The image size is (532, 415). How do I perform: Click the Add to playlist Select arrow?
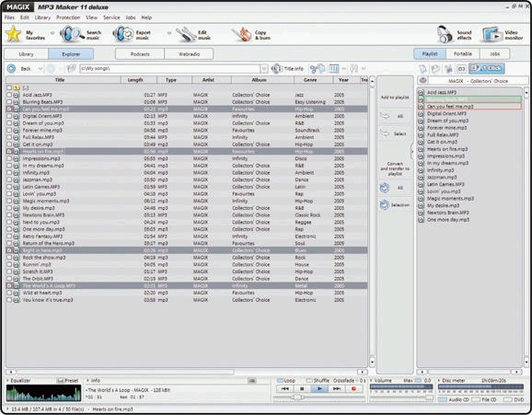click(385, 133)
